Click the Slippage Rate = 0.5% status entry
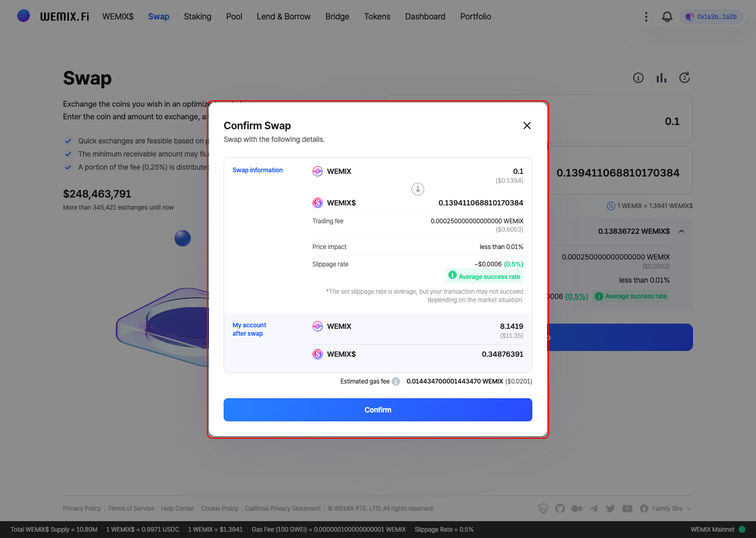The width and height of the screenshot is (756, 538). coord(444,530)
